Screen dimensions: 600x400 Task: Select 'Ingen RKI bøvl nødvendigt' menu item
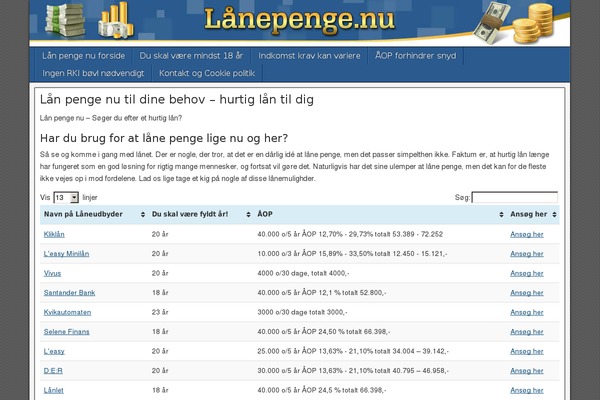[x=93, y=73]
